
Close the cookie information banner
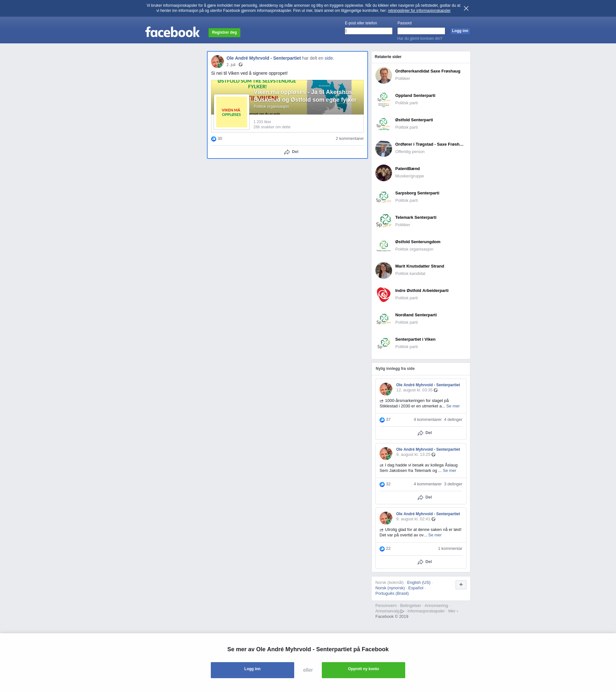pos(466,8)
